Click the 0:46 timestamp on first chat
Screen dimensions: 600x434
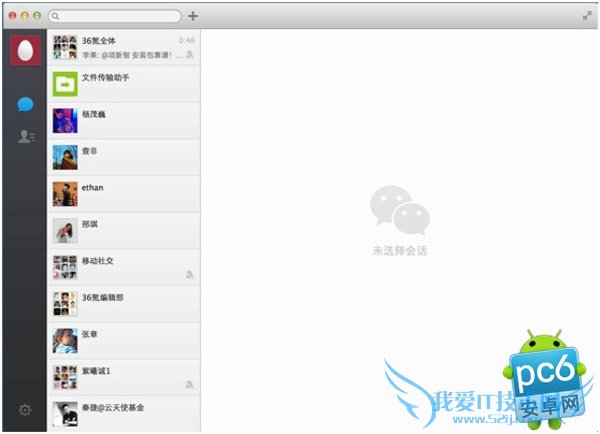[187, 40]
